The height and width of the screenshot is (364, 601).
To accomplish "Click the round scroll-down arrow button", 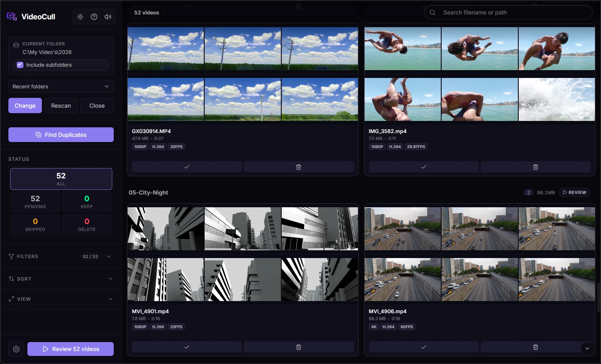I will coord(587,348).
